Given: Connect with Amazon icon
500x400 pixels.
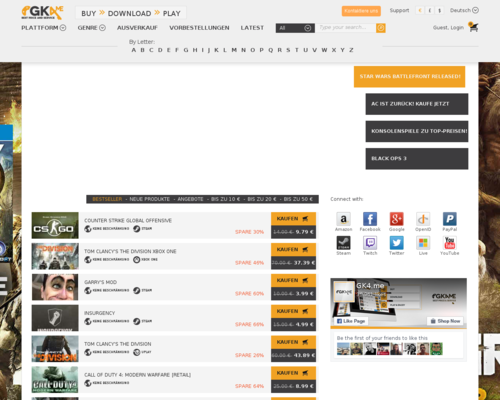Looking at the screenshot, I should coord(343,219).
